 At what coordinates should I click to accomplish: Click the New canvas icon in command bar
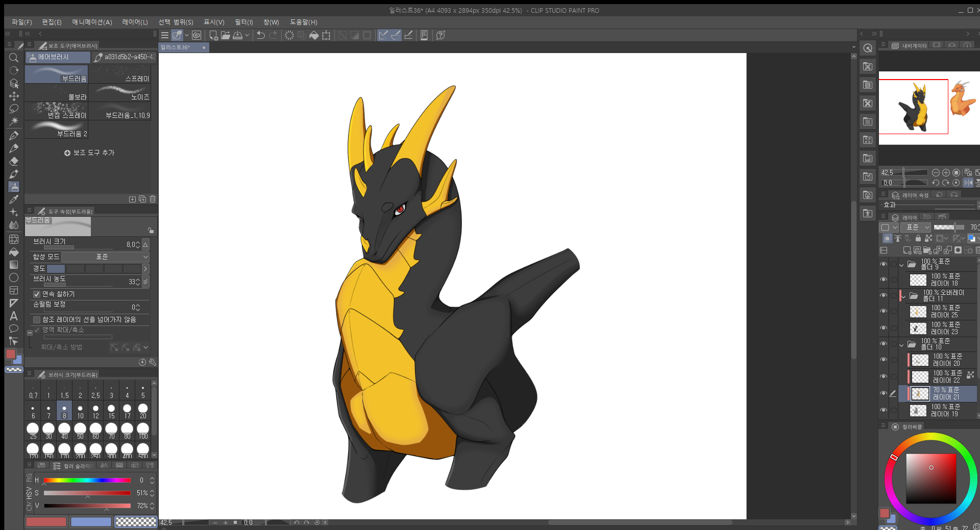(x=213, y=35)
